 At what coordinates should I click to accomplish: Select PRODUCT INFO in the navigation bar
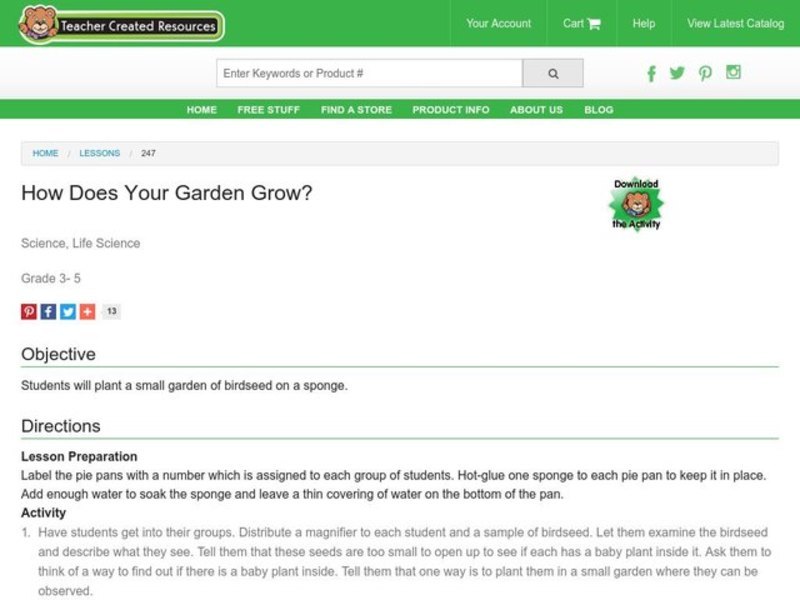pyautogui.click(x=449, y=110)
